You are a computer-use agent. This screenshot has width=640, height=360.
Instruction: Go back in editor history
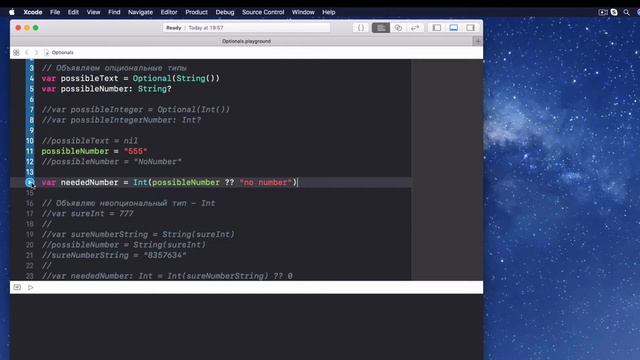pos(27,53)
